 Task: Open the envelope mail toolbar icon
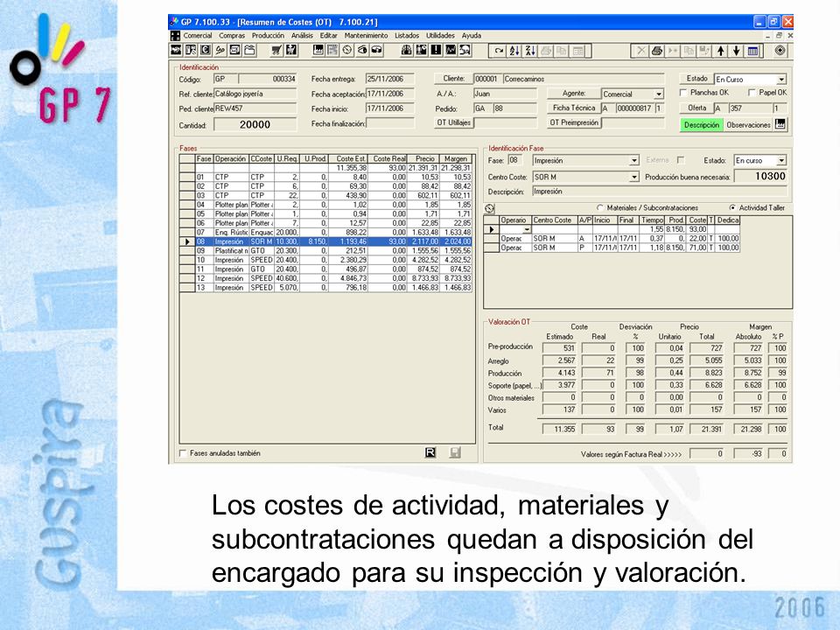[234, 51]
